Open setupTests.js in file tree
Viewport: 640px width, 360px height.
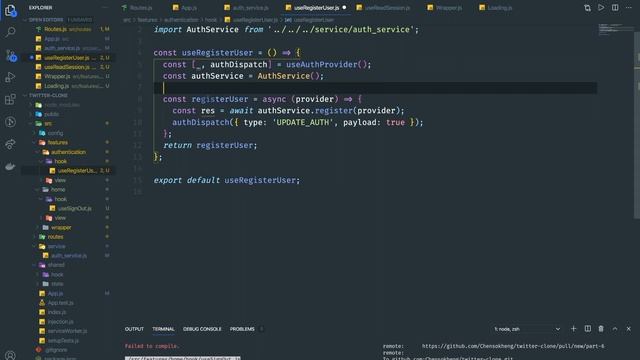point(63,340)
